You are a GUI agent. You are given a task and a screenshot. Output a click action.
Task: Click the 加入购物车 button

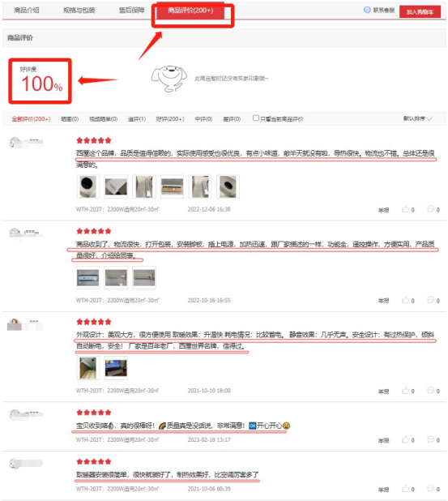point(420,12)
